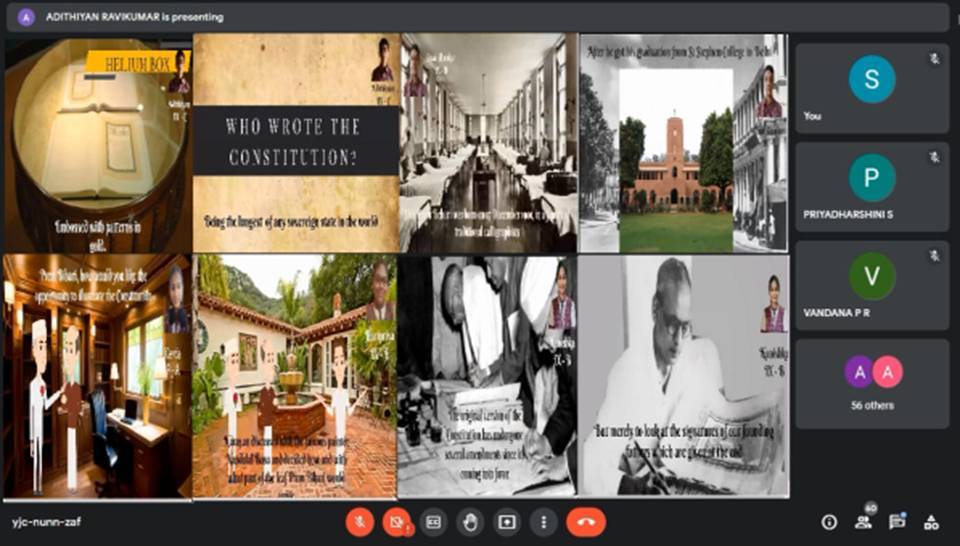Image resolution: width=960 pixels, height=546 pixels.
Task: Turn on the camera
Action: [397, 522]
